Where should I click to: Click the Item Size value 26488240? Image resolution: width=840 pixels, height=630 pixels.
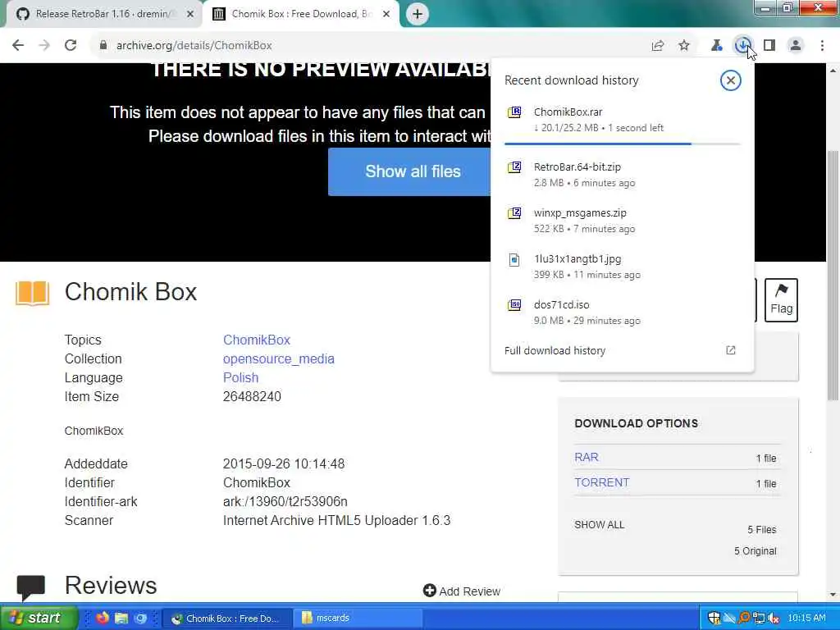[252, 396]
